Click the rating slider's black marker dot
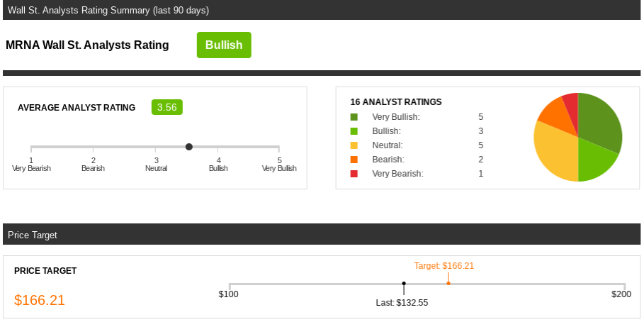This screenshot has height=322, width=644. 189,147
